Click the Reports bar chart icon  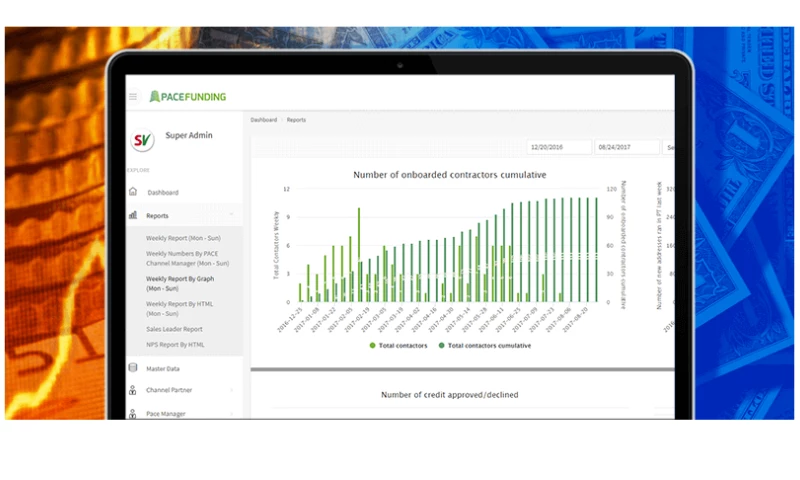click(133, 215)
